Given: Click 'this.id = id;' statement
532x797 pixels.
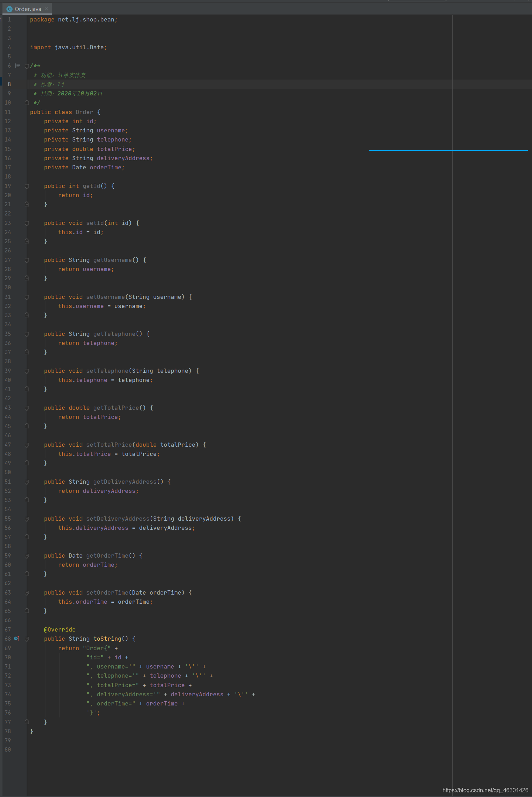Looking at the screenshot, I should click(81, 232).
